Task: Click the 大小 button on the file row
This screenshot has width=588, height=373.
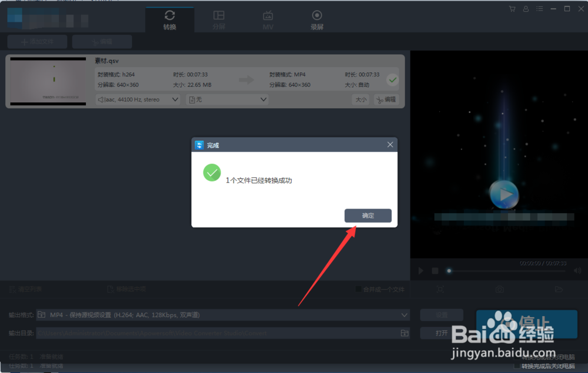Action: [361, 100]
